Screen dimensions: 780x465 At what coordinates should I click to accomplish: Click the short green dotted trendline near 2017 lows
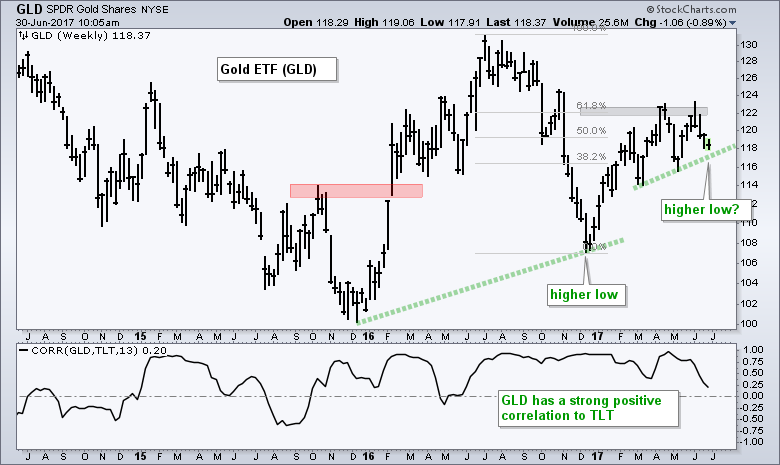684,167
